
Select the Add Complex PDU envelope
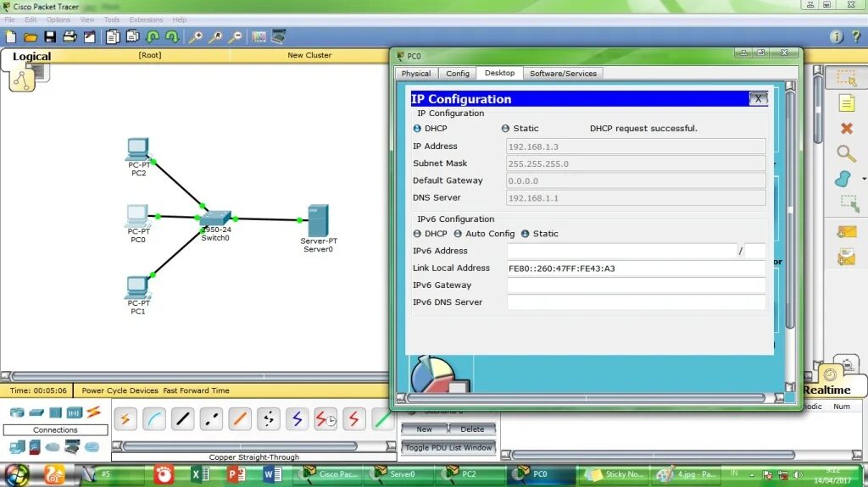click(x=847, y=257)
